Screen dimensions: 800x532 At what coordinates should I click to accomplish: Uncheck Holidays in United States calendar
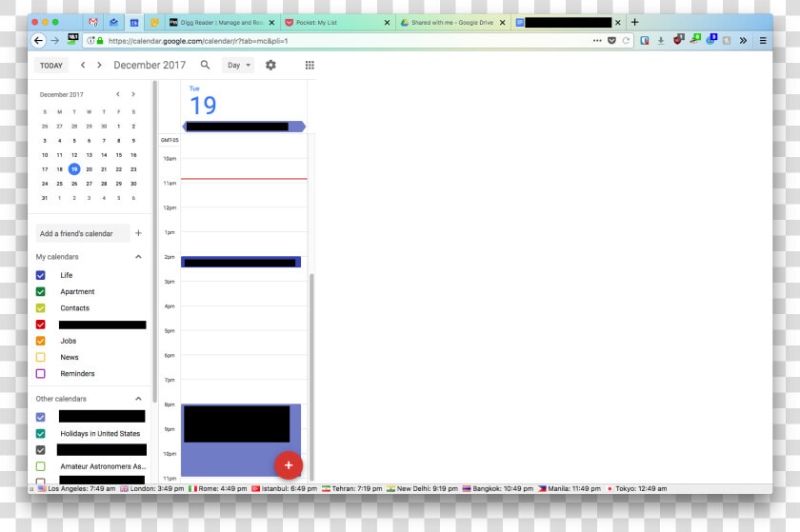click(40, 433)
